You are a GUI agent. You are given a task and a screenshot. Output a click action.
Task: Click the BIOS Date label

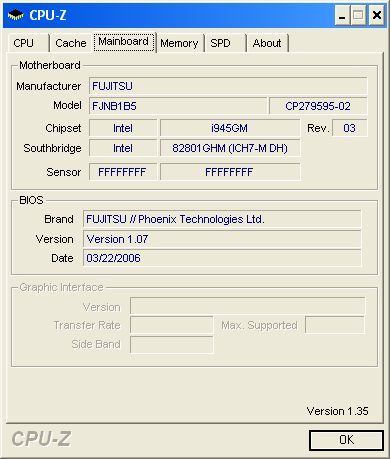[62, 258]
